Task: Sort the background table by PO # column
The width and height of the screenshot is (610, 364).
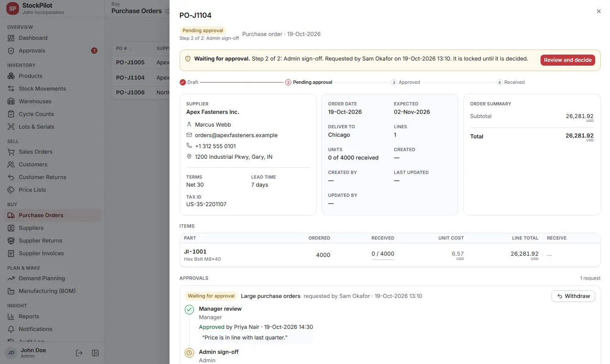Action: [124, 48]
